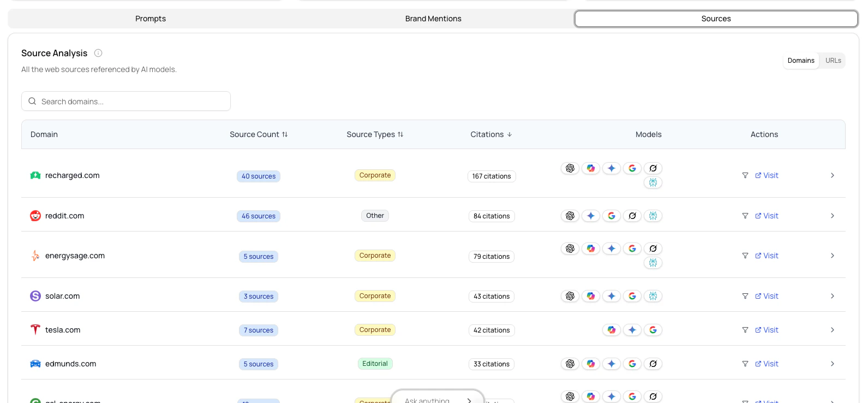The width and height of the screenshot is (868, 403).
Task: Filter by solar.com using funnel icon
Action: pos(745,296)
